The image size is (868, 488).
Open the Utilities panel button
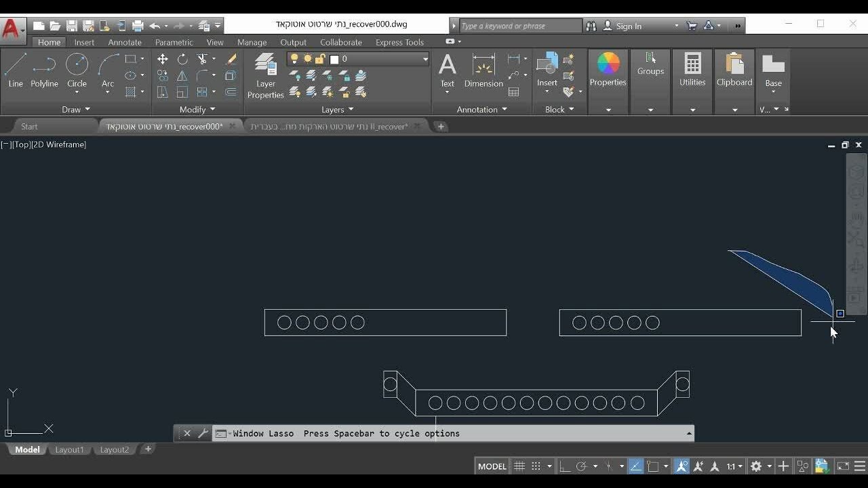pos(692,71)
